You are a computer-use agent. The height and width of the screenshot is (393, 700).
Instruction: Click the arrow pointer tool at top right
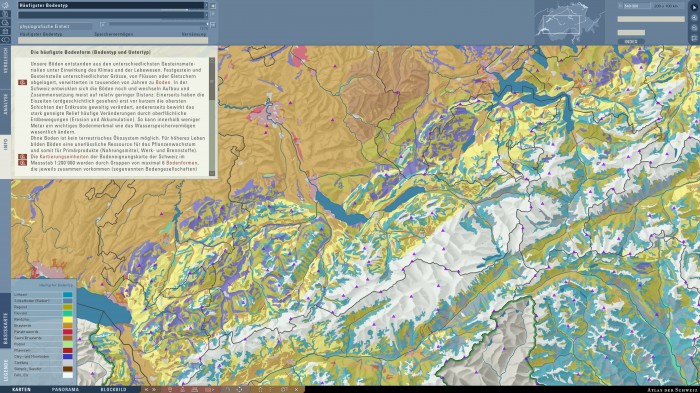(x=694, y=7)
